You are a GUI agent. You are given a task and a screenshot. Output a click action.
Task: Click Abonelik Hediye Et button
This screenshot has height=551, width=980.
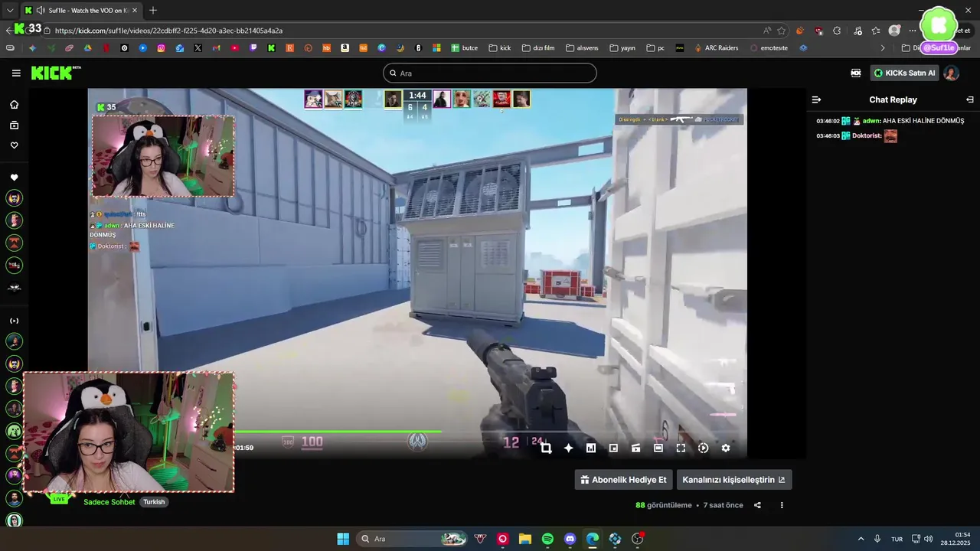pyautogui.click(x=623, y=480)
